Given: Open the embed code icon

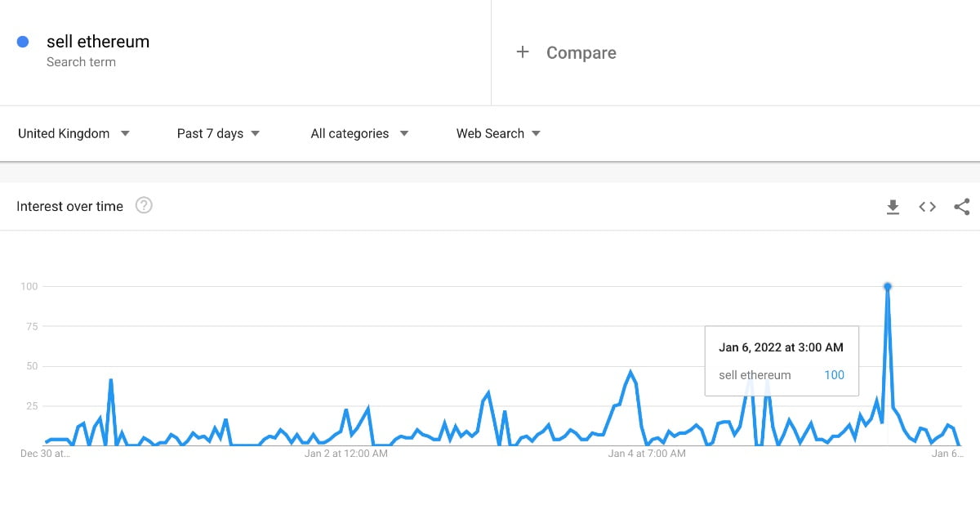Looking at the screenshot, I should [x=927, y=207].
